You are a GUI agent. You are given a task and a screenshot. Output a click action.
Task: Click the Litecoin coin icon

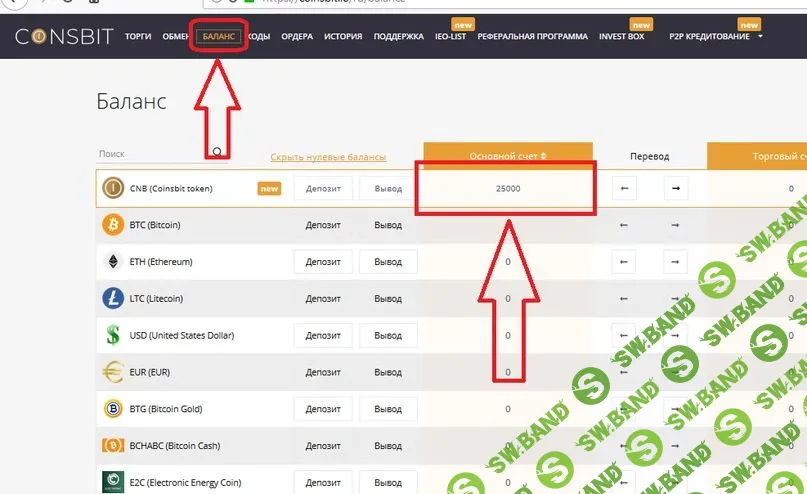pos(112,298)
